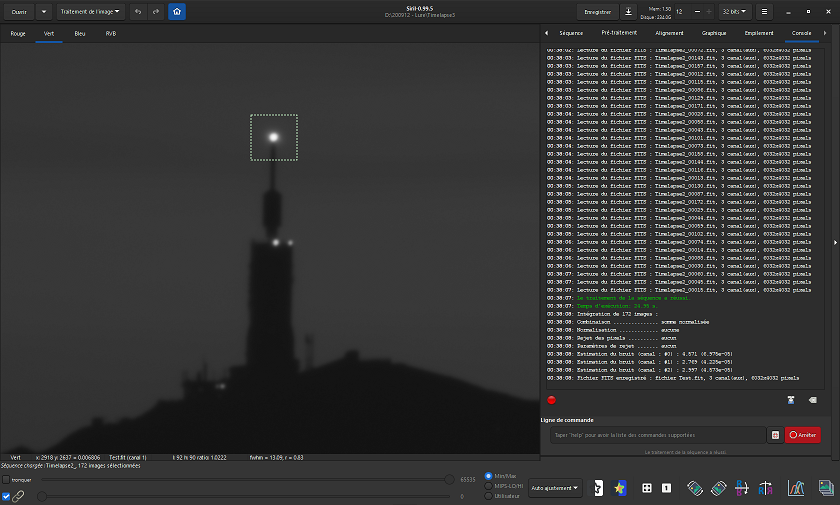This screenshot has height=505, width=840.
Task: Switch to the RVB channel tab
Action: [x=111, y=34]
